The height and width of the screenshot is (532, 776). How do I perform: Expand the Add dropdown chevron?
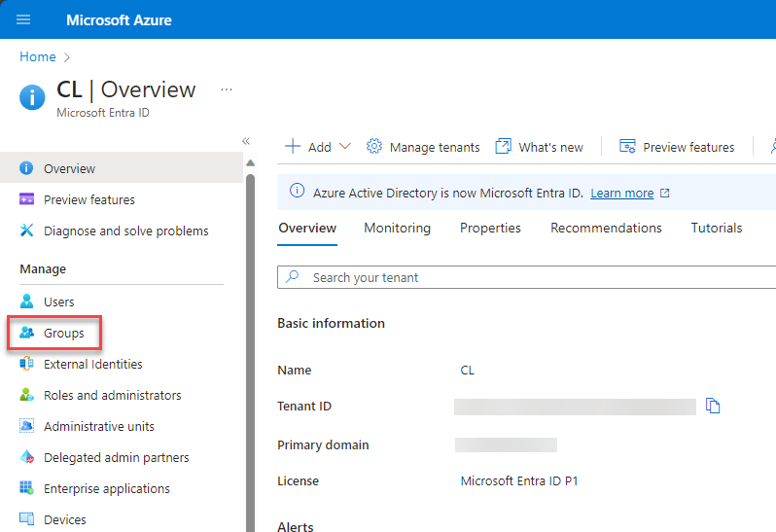345,147
